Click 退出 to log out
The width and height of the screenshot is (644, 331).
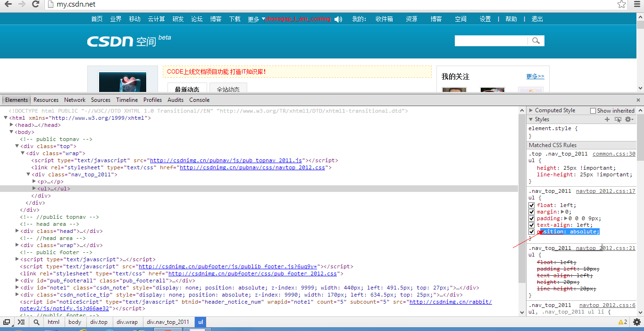point(537,19)
